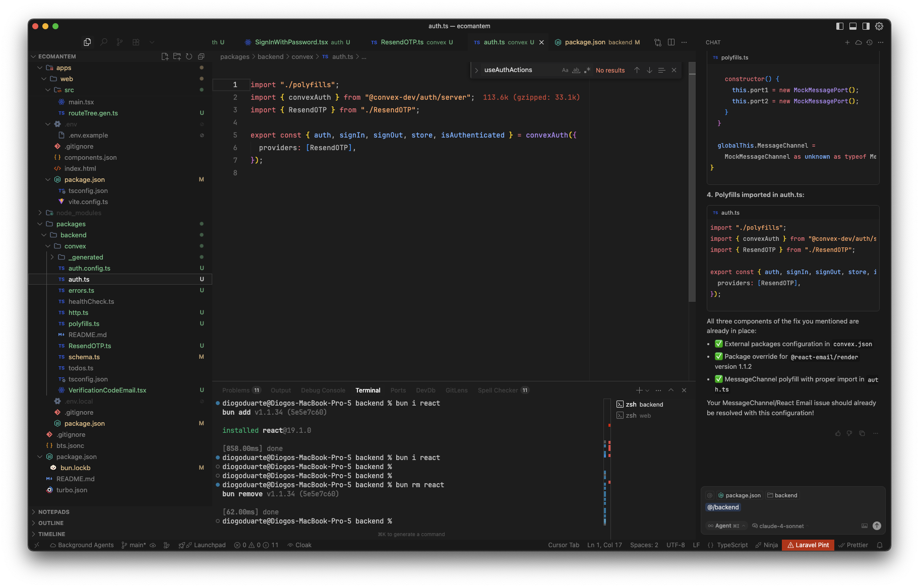Collapse the convex folder
The height and width of the screenshot is (588, 919).
48,246
